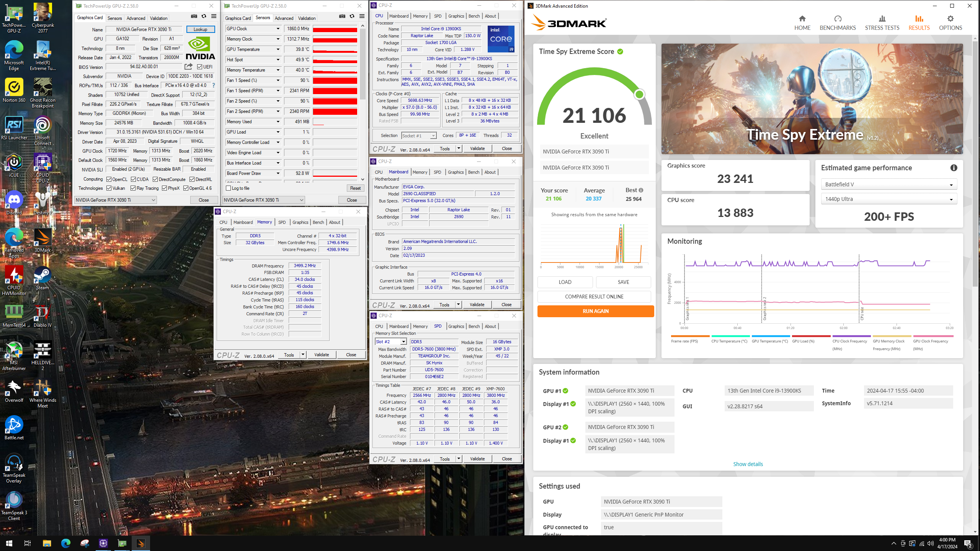This screenshot has height=551, width=980.
Task: Open Bench tab in CPU-Z CPU window
Action: (x=474, y=16)
